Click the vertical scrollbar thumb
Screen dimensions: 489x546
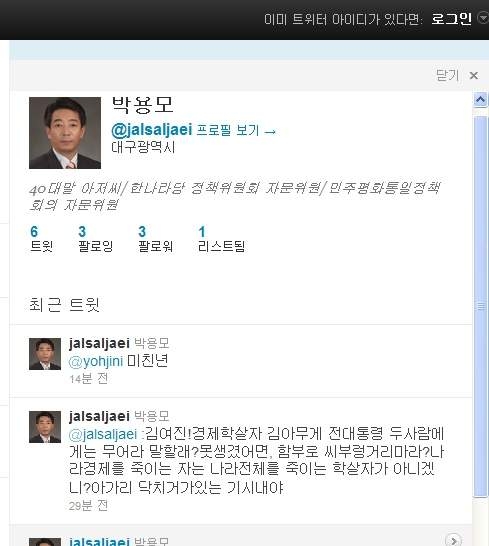pos(481,306)
